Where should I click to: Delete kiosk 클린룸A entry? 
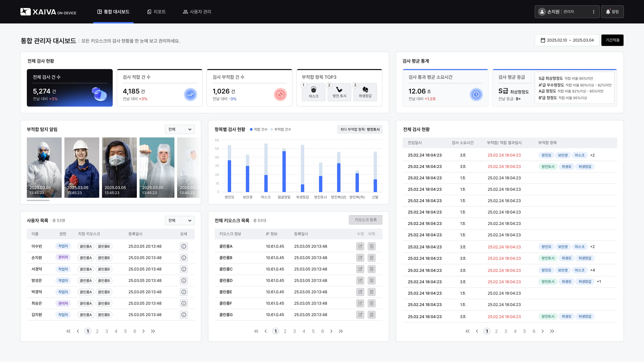(x=371, y=246)
